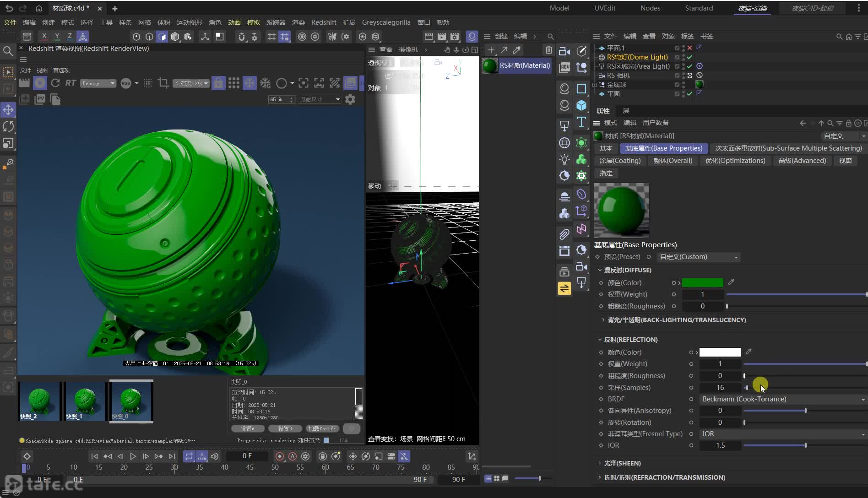The image size is (868, 498).
Task: Collapse the 漫反射(DIFFUSE) section
Action: 600,270
